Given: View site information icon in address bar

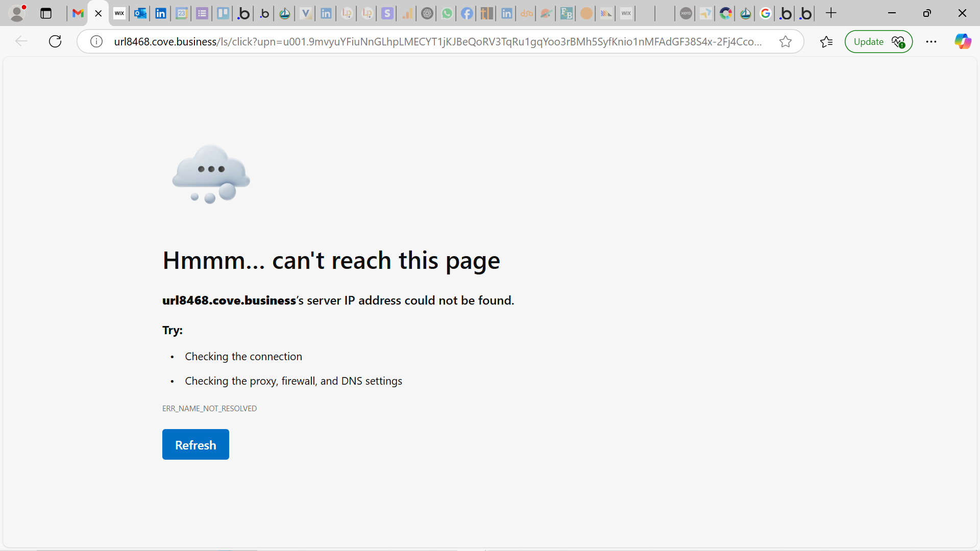Looking at the screenshot, I should click(x=96, y=41).
